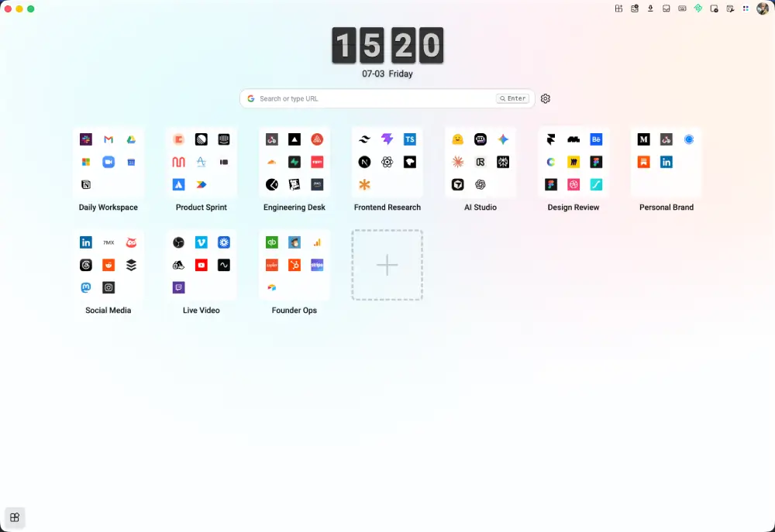Open the YouTube shortcut icon

[201, 266]
